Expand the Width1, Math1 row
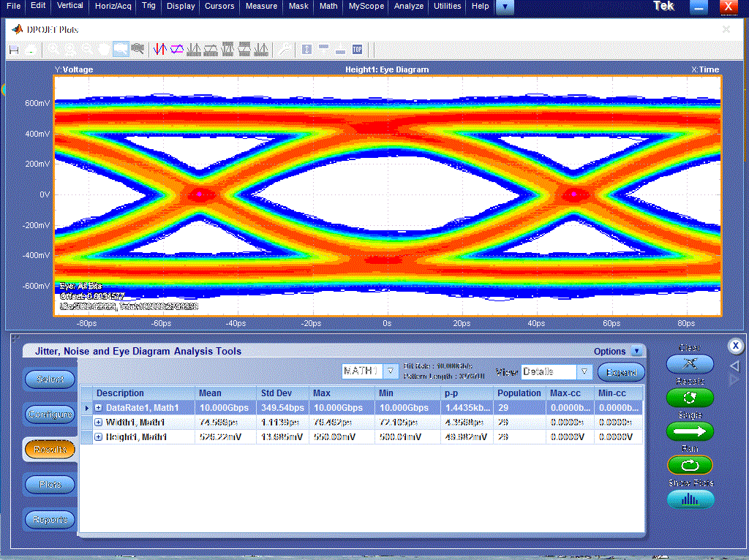749x560 pixels. [x=99, y=422]
